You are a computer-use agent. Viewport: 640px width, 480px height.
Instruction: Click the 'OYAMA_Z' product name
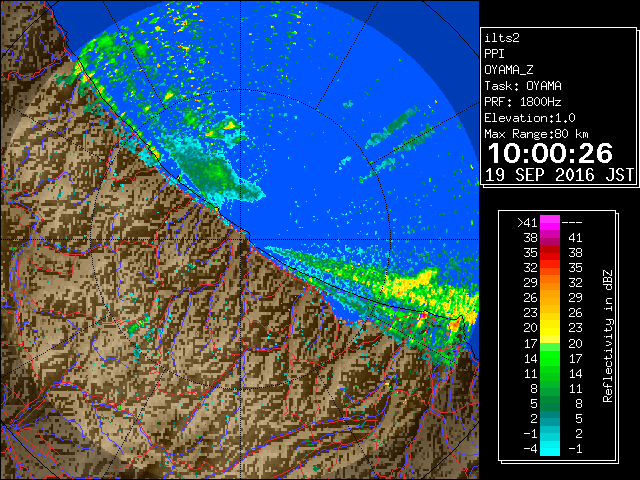509,70
